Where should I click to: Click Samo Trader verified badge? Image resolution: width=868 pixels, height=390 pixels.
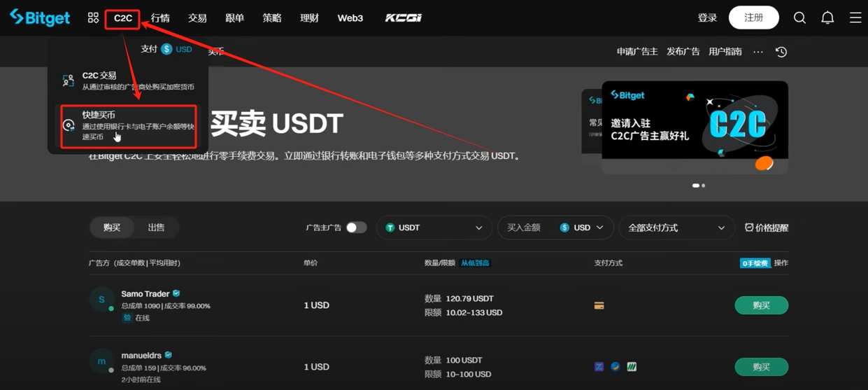(176, 293)
